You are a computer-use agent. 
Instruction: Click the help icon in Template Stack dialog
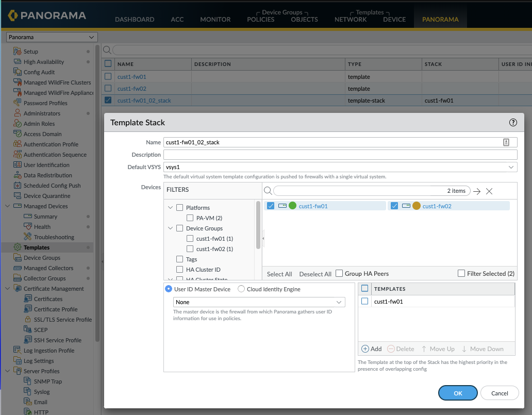[513, 122]
